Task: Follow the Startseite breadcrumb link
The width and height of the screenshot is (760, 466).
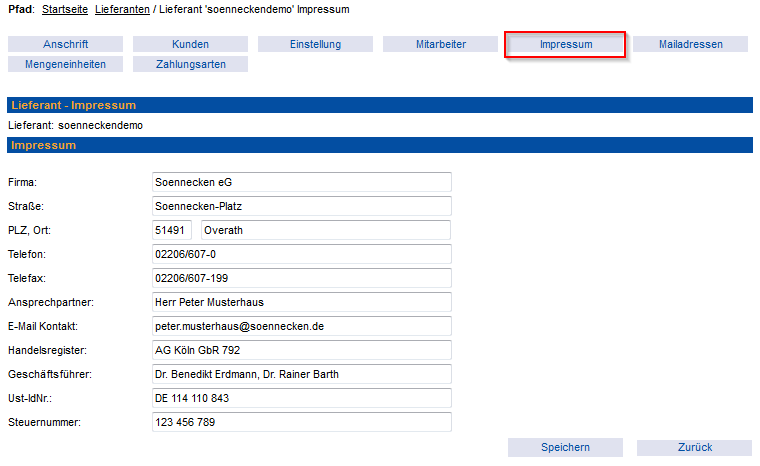Action: point(65,9)
